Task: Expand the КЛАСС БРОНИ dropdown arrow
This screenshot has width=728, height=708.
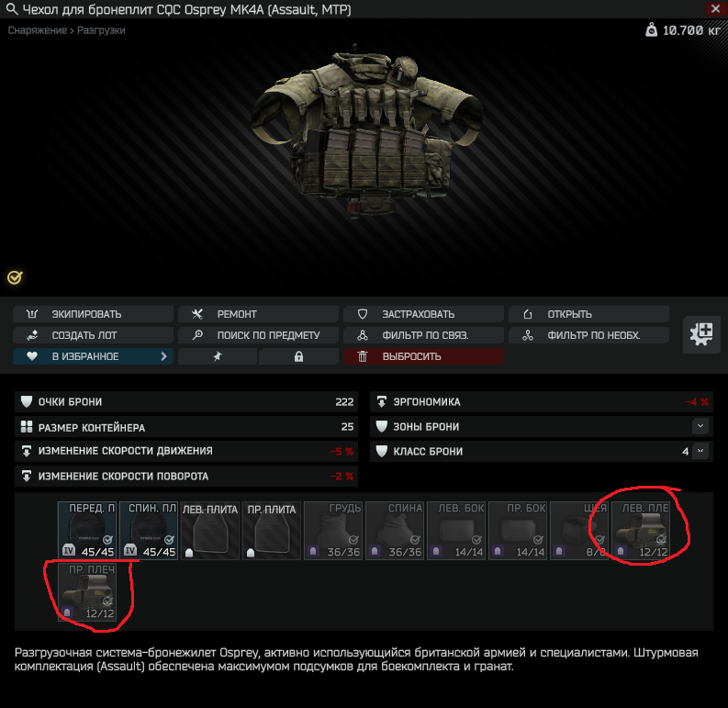Action: (x=700, y=451)
